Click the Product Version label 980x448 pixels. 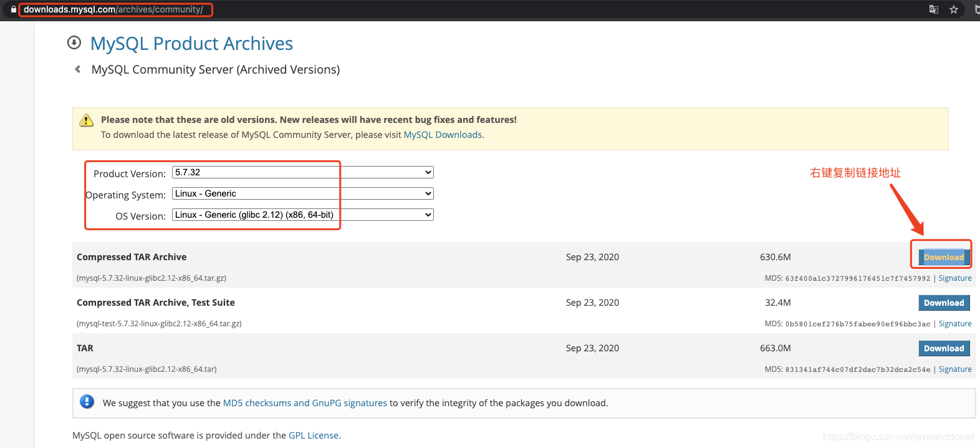pos(130,173)
